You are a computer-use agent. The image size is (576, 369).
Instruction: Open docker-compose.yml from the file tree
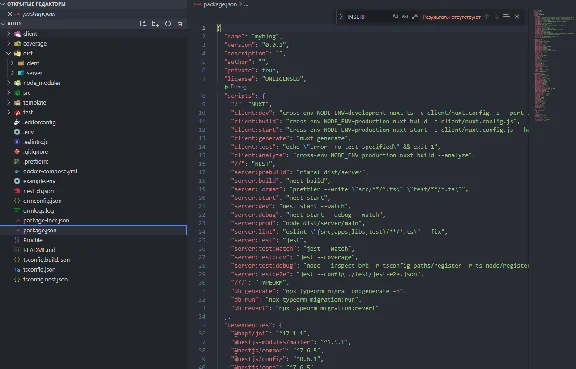pos(50,171)
